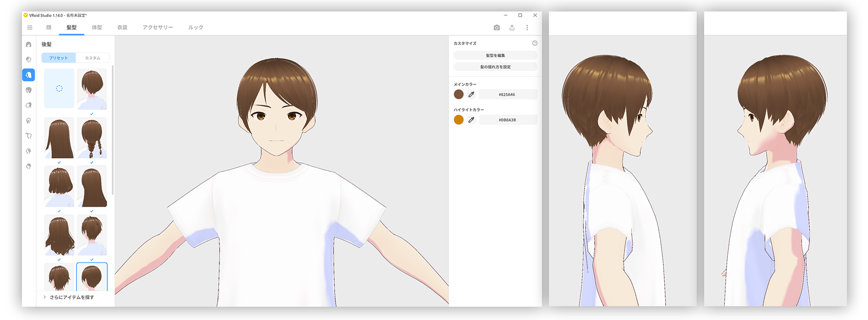Click the eyedropper next to メインカラー swatch

(471, 94)
